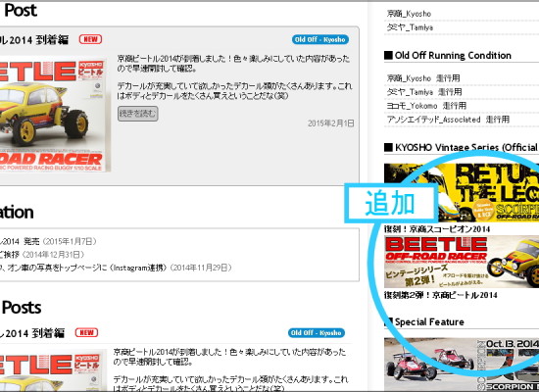The width and height of the screenshot is (539, 392).
Task: Click the red NEW badge on top post
Action: click(x=90, y=39)
